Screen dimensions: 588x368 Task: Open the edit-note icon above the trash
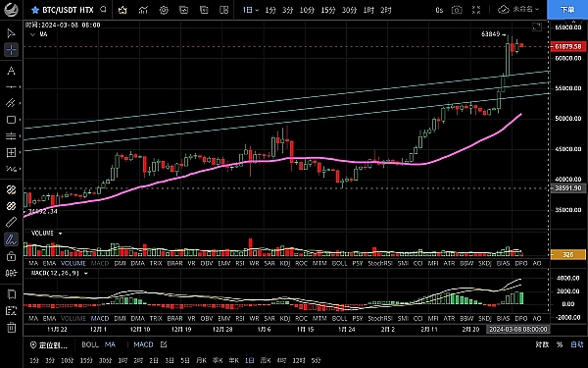coord(11,310)
